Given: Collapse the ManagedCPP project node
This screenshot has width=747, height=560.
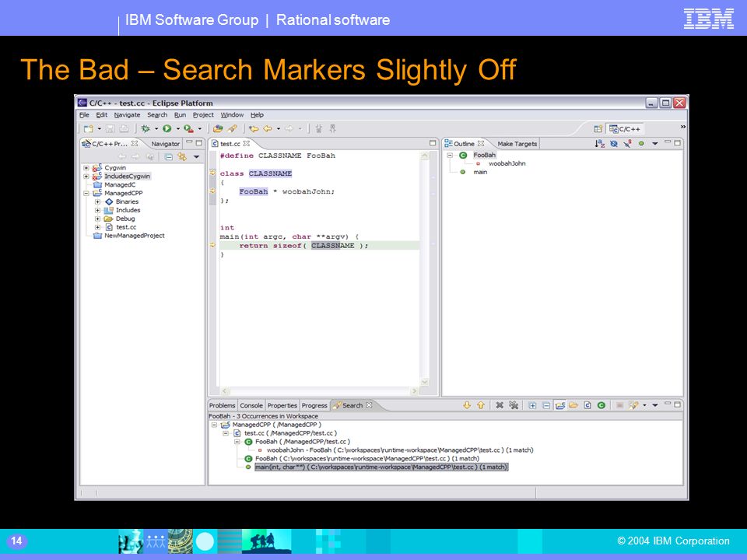Looking at the screenshot, I should coord(86,194).
